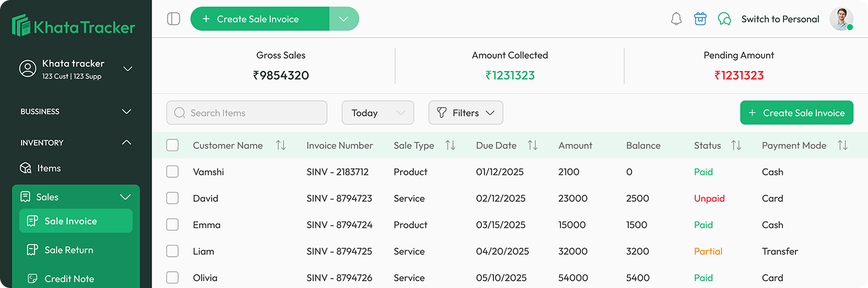Click the Invoice Number column header
Image resolution: width=868 pixels, height=288 pixels.
point(339,145)
